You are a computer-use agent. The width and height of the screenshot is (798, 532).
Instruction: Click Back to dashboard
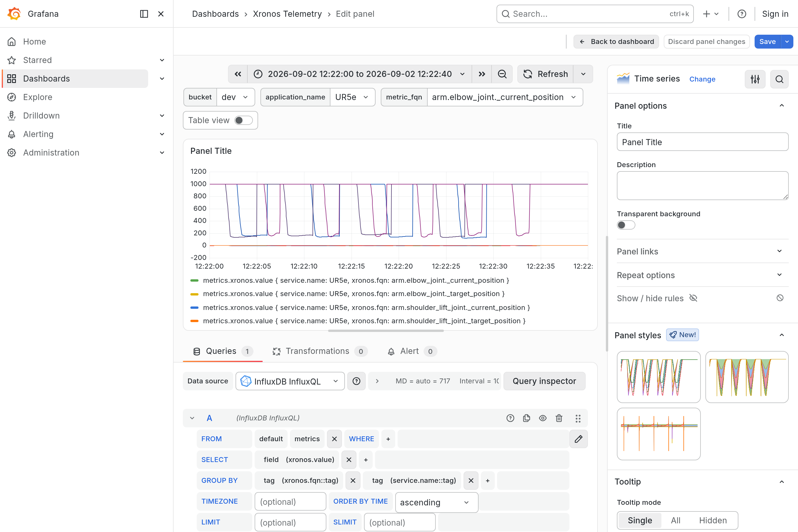pyautogui.click(x=616, y=41)
